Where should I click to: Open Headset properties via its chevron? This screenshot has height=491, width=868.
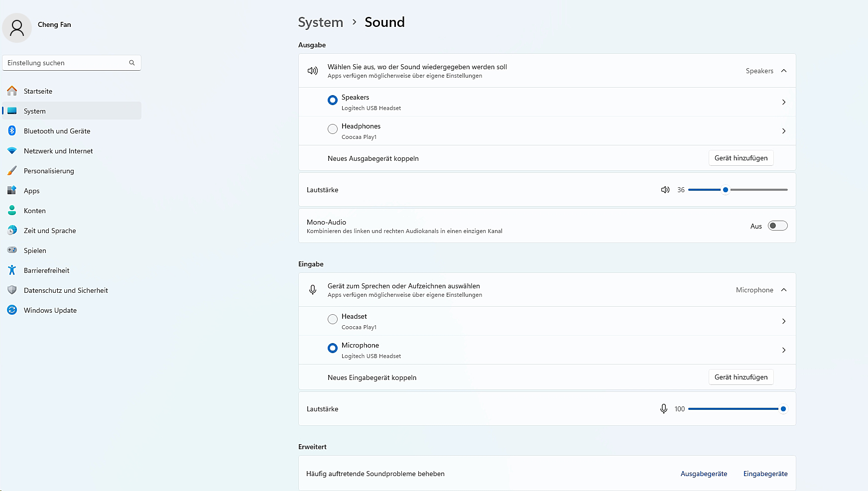pyautogui.click(x=784, y=321)
